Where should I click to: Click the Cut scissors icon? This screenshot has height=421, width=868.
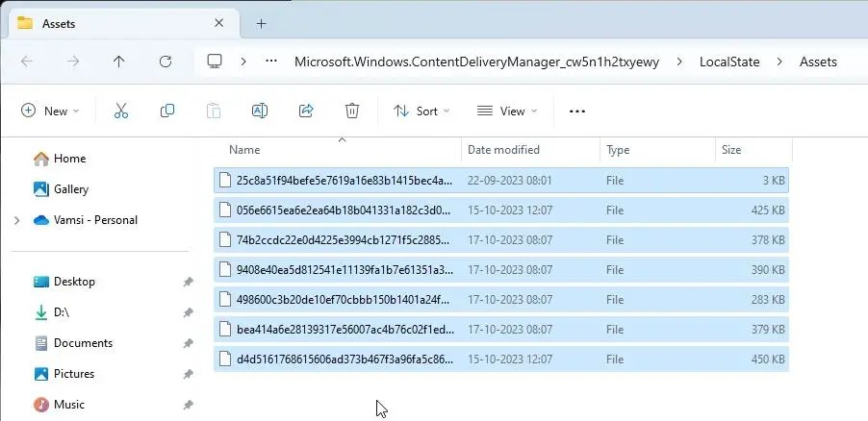pos(121,111)
